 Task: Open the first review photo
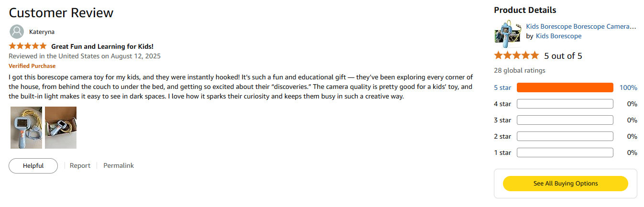coord(26,128)
